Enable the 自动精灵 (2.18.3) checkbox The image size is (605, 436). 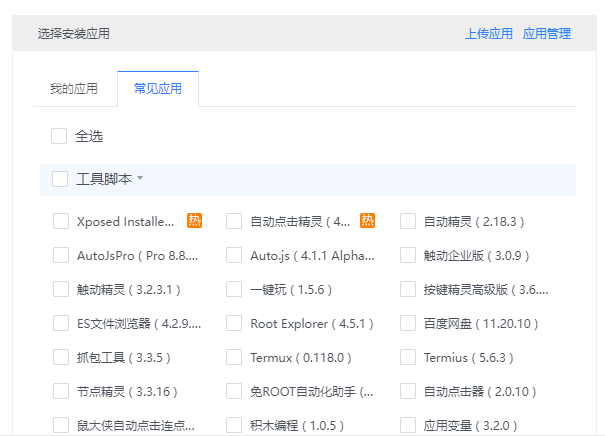point(408,221)
